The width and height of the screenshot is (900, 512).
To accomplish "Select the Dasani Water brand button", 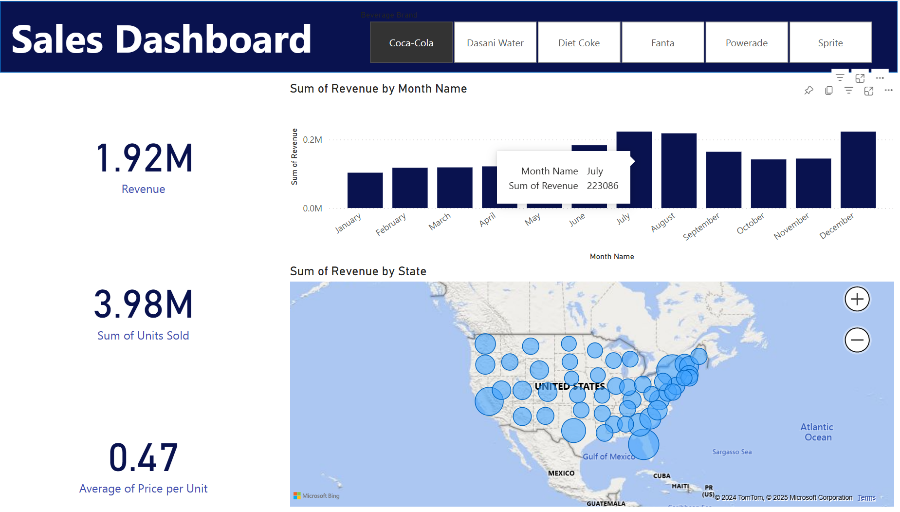I will coord(495,42).
